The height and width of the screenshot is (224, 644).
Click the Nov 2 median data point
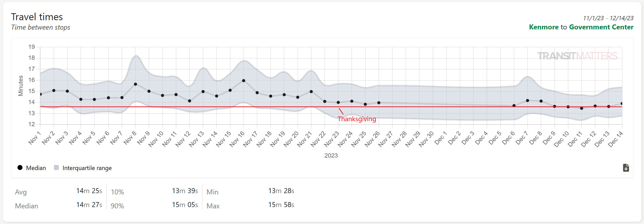(54, 90)
